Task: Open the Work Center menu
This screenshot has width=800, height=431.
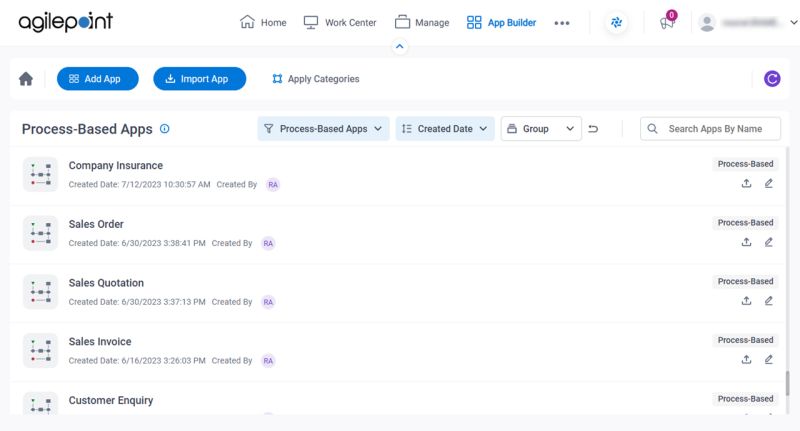Action: pyautogui.click(x=340, y=22)
